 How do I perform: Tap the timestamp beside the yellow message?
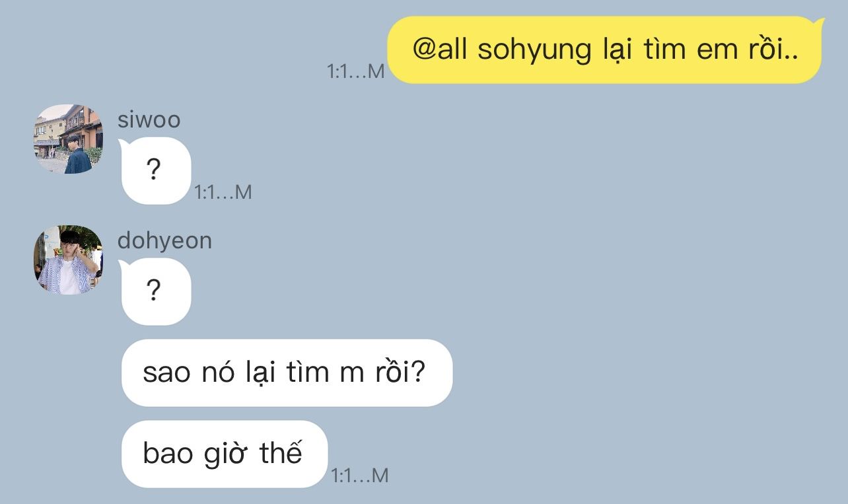tap(356, 71)
